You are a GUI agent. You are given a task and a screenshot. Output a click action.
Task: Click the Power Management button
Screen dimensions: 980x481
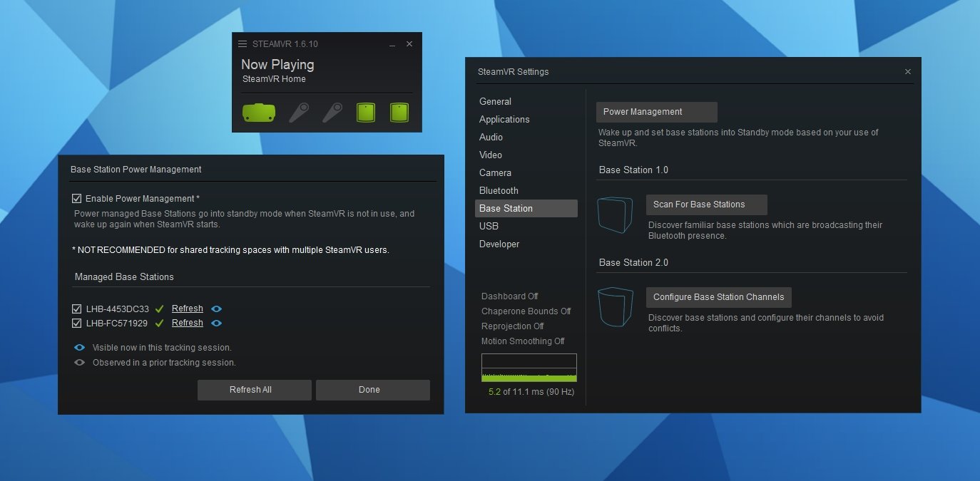(657, 112)
